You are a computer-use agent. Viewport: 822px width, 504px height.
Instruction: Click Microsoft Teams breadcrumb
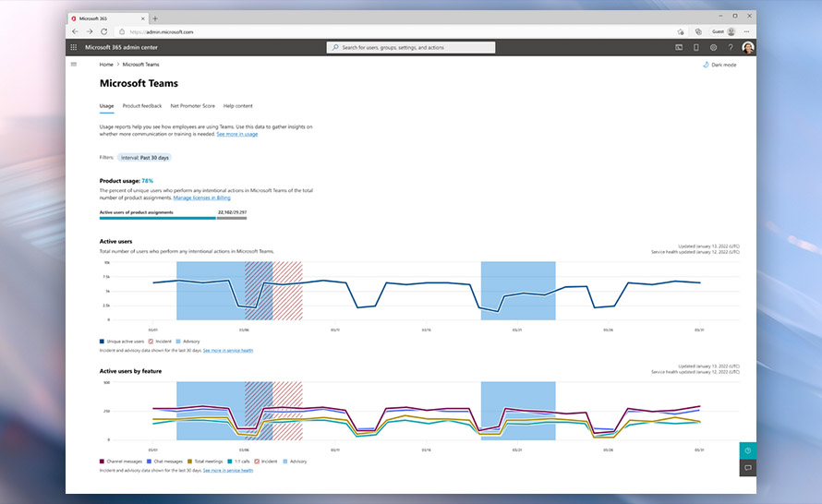[x=141, y=65]
